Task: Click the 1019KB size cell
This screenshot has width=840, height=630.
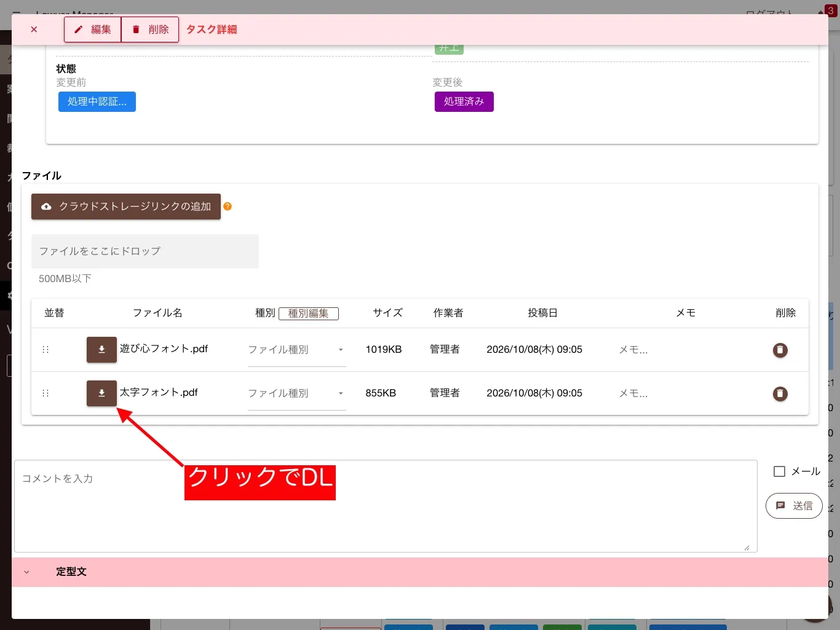Action: pos(384,350)
